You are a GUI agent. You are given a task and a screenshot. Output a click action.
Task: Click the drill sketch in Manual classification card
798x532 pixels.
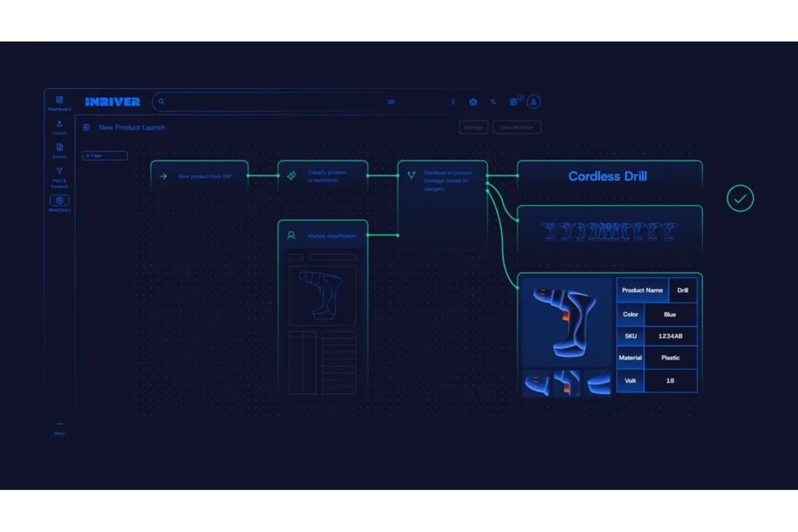(322, 296)
